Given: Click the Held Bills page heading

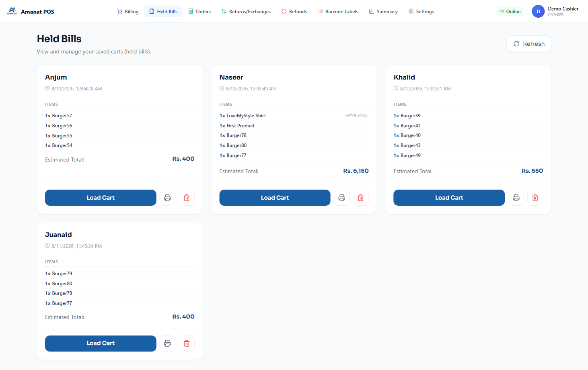Looking at the screenshot, I should 59,39.
